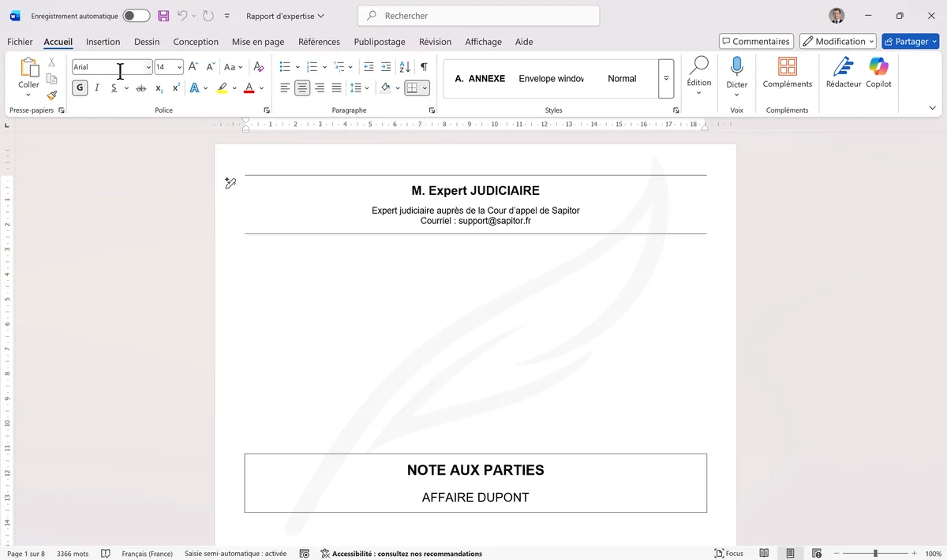The image size is (947, 560).
Task: Center align the paragraph text
Action: pyautogui.click(x=302, y=88)
